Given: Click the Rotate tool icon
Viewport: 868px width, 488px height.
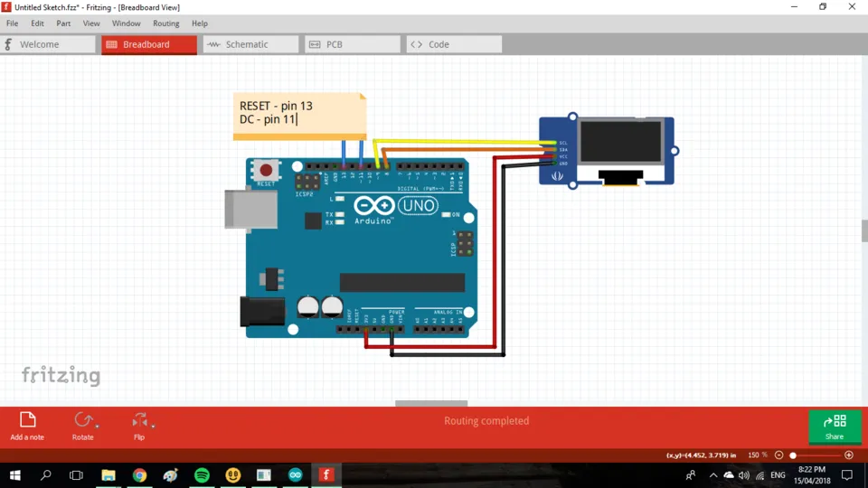Looking at the screenshot, I should coord(83,420).
